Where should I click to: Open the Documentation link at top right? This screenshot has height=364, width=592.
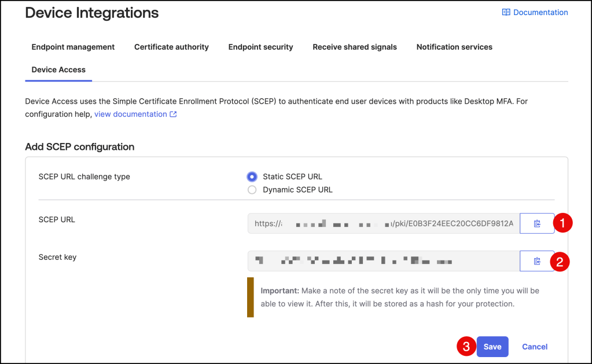tap(540, 12)
